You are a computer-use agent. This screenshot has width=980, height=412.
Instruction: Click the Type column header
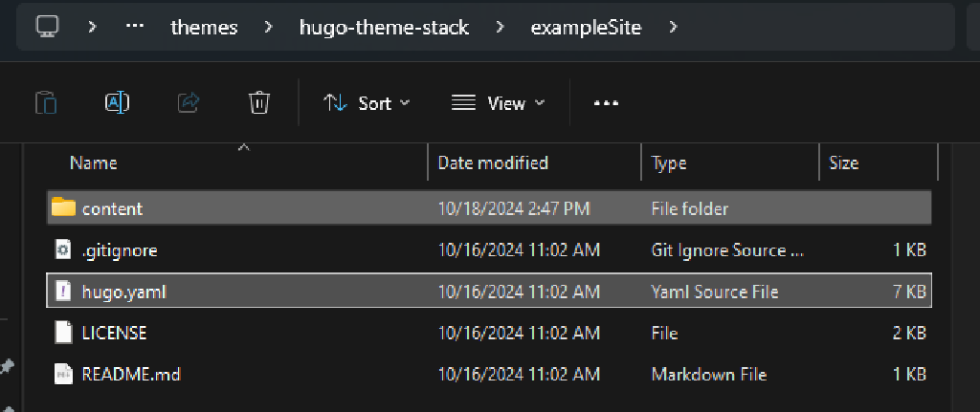pyautogui.click(x=669, y=163)
